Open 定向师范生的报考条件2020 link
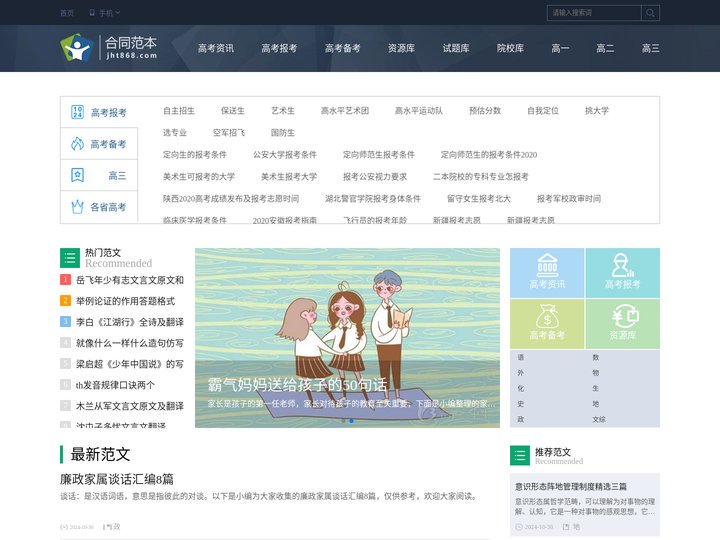 (x=489, y=155)
